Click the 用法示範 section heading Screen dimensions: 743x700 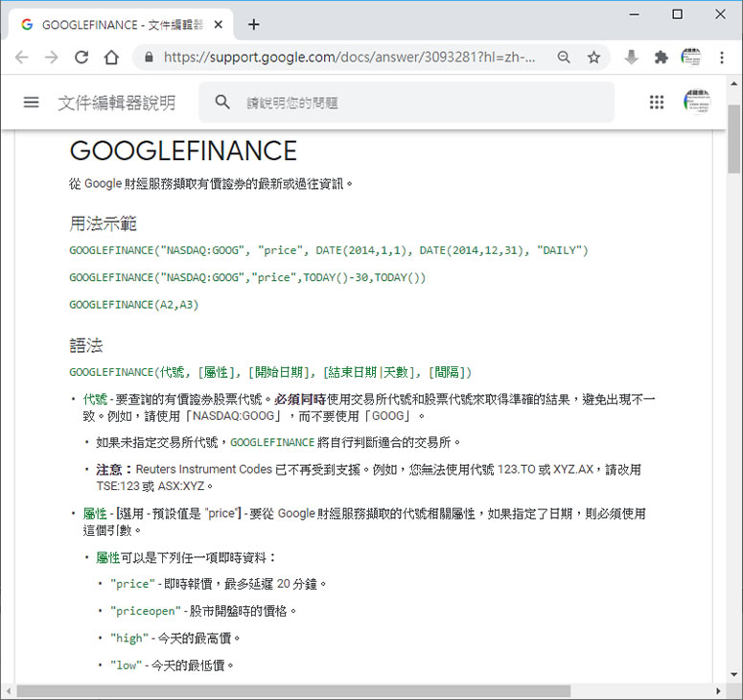(103, 223)
